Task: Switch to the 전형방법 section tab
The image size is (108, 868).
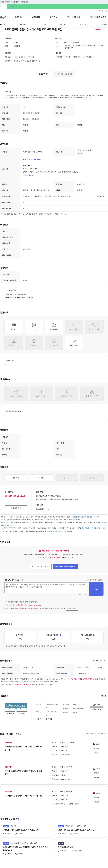Action: (83, 25)
